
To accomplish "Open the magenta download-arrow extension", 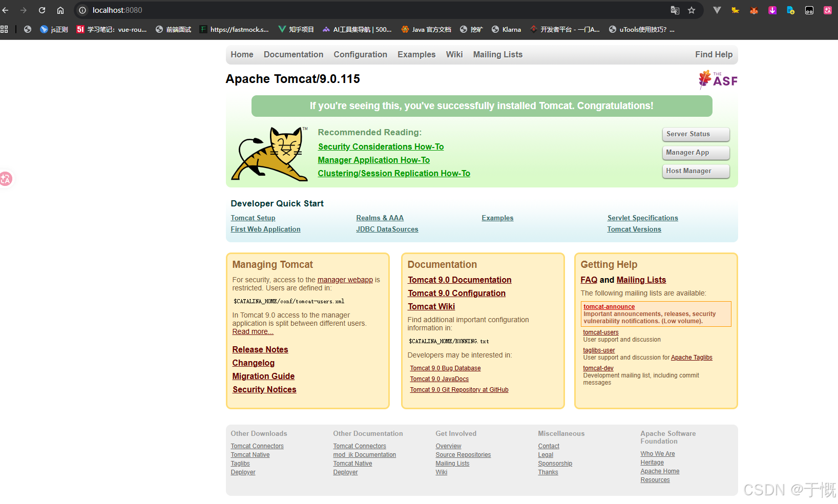I will tap(772, 10).
